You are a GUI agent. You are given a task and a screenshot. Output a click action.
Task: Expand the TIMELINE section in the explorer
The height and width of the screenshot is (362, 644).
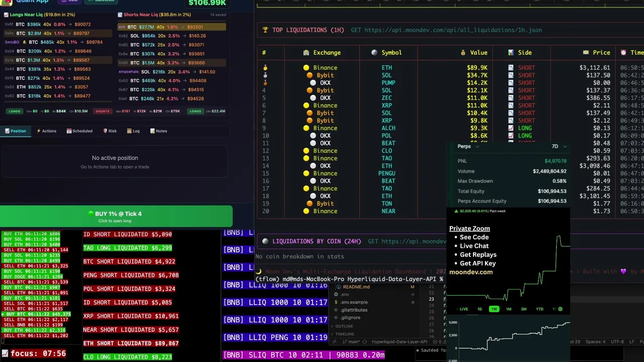345,334
